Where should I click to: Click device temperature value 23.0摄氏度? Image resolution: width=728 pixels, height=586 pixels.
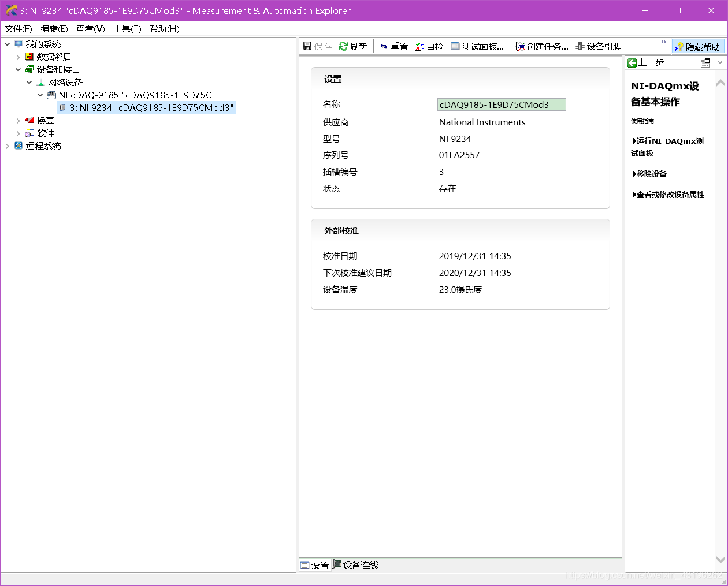coord(460,289)
